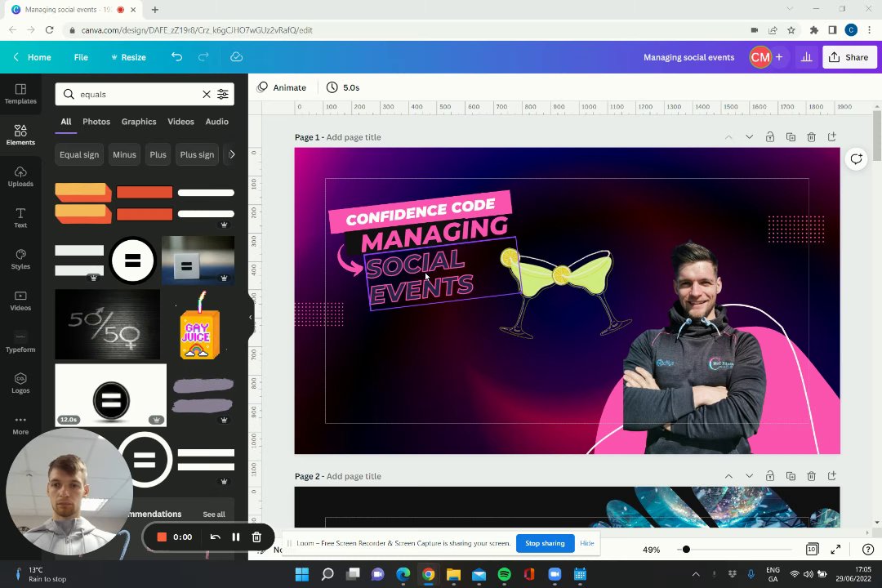Image resolution: width=882 pixels, height=588 pixels.
Task: Enter fullscreen presentation mode
Action: [x=836, y=549]
